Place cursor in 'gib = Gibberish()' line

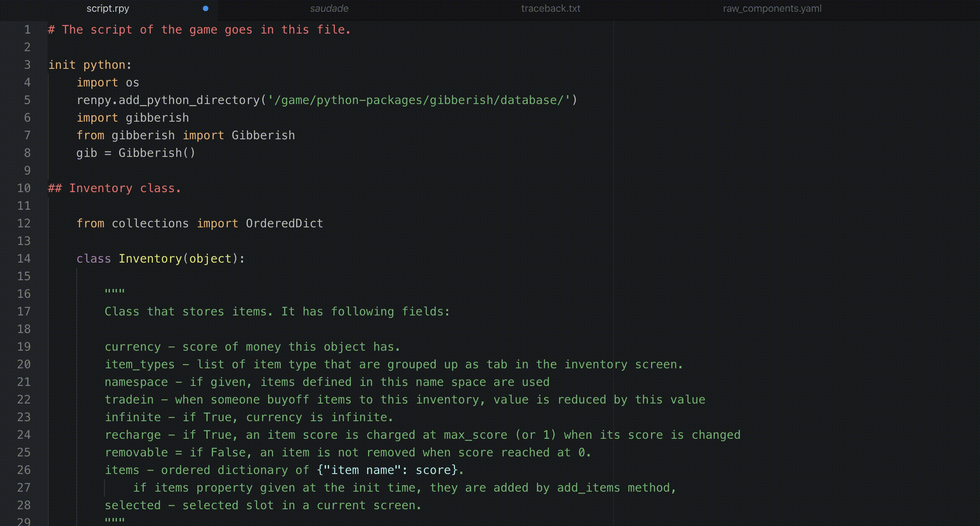[x=136, y=153]
